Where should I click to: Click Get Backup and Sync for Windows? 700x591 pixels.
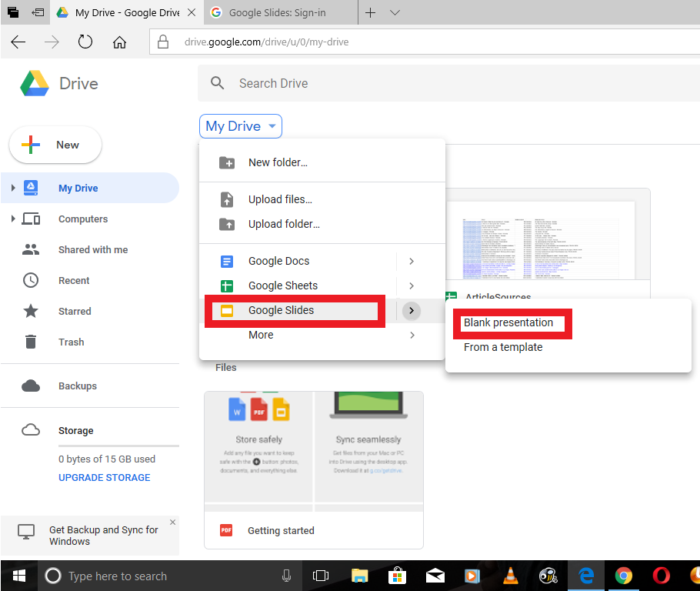[x=104, y=535]
